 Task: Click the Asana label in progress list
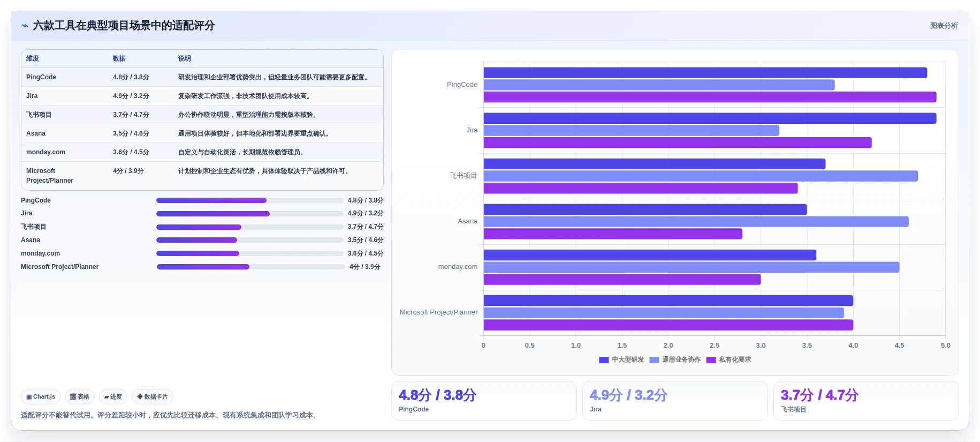[x=31, y=240]
